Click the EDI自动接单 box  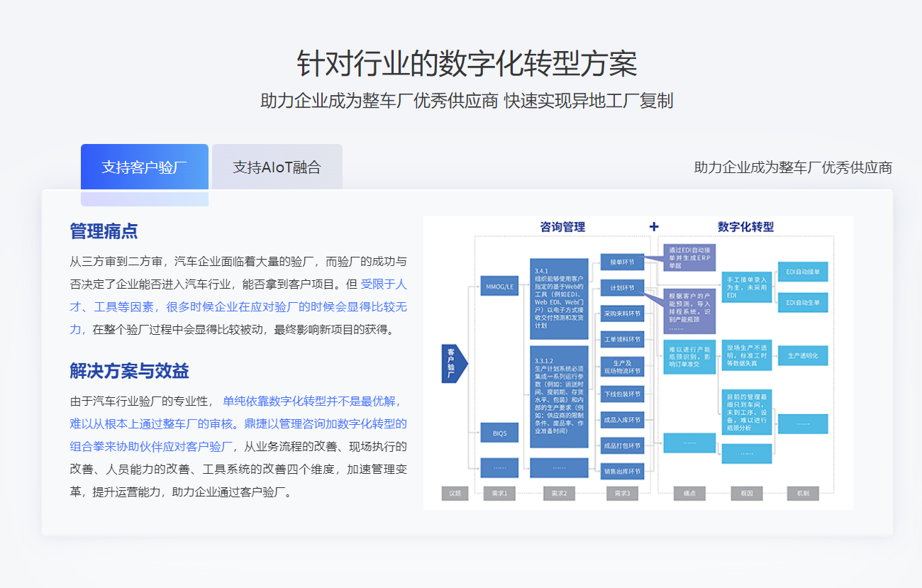tap(803, 272)
